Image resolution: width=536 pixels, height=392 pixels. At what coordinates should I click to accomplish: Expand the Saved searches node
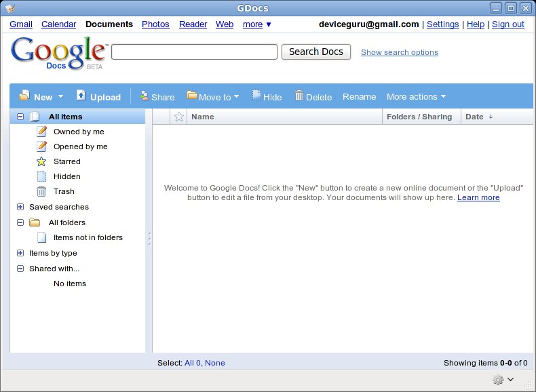pos(20,207)
